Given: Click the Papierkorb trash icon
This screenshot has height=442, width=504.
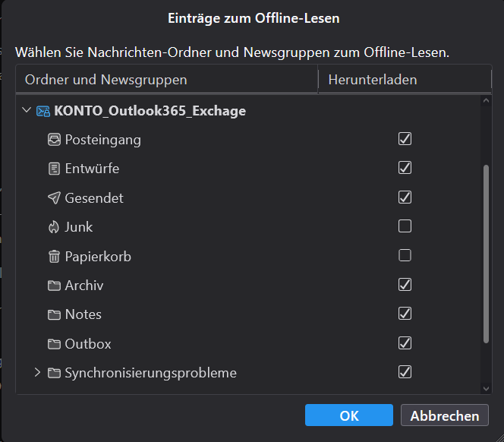Looking at the screenshot, I should click(x=53, y=257).
